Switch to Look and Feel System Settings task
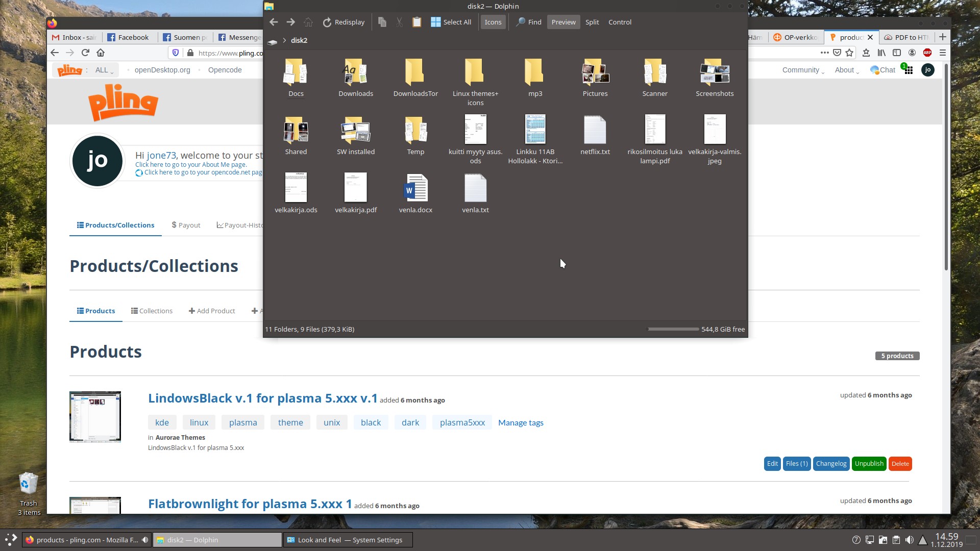 pyautogui.click(x=348, y=540)
